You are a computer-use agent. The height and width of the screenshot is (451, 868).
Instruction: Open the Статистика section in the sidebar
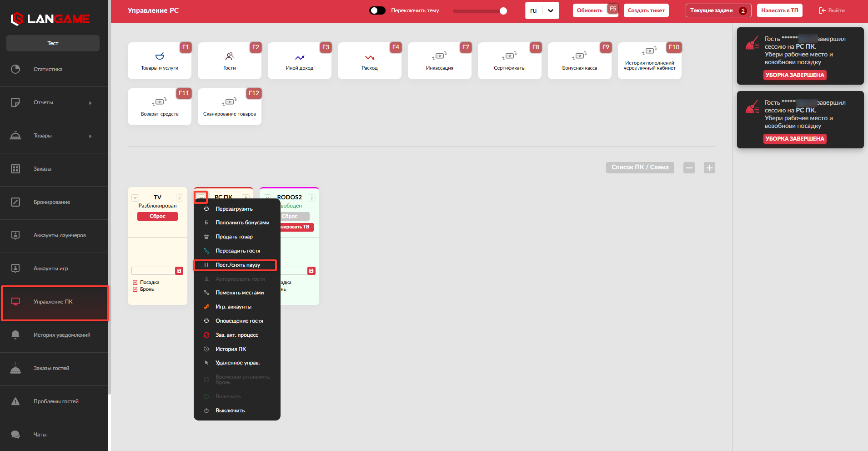(x=54, y=69)
